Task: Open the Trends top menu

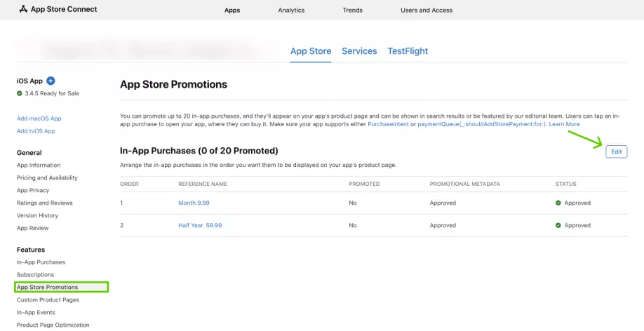Action: pos(353,11)
